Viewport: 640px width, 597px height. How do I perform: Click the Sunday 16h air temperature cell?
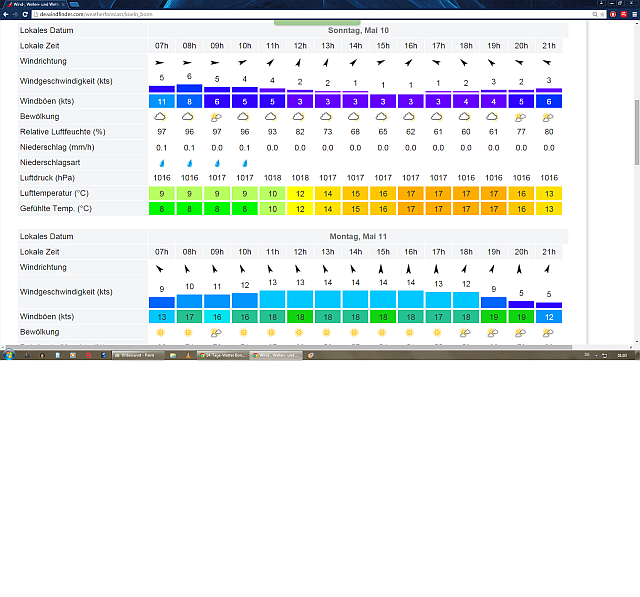click(410, 193)
